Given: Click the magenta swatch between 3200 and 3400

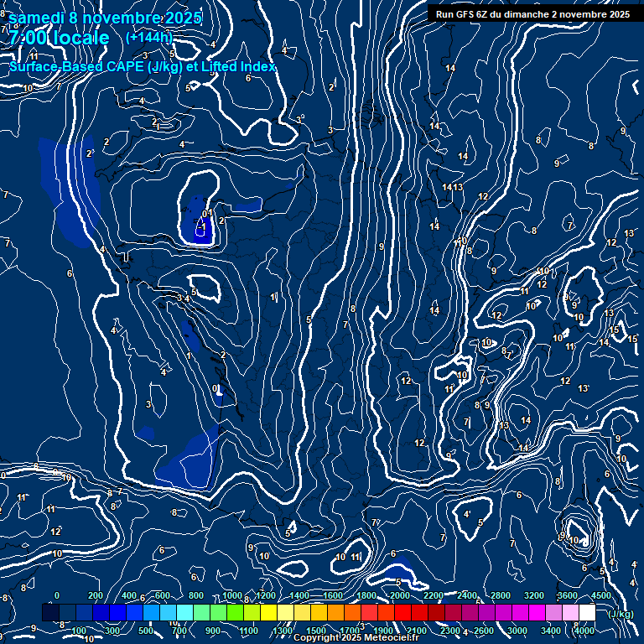Looking at the screenshot, I should pos(537,612).
